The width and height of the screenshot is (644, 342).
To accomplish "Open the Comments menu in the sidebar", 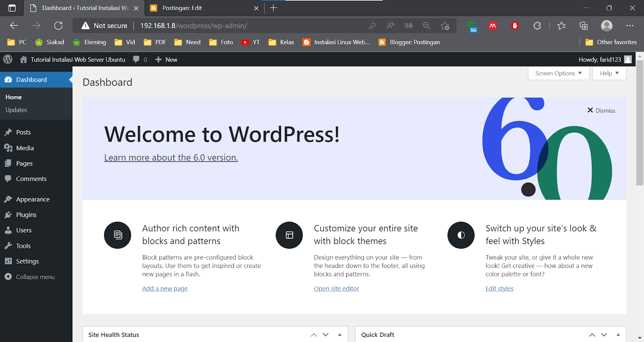I will [x=36, y=179].
